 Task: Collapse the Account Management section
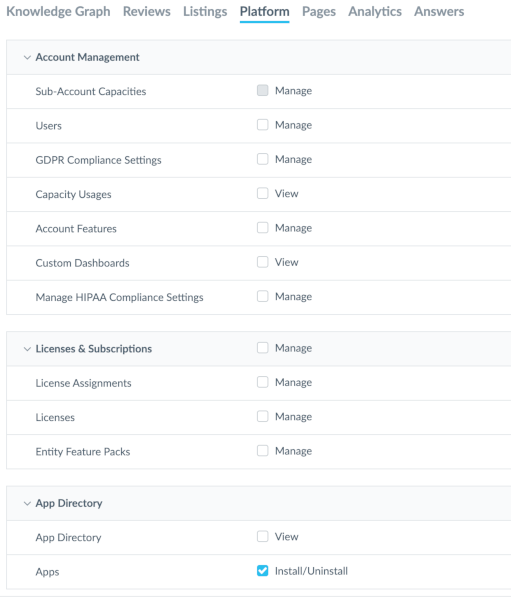coord(27,58)
